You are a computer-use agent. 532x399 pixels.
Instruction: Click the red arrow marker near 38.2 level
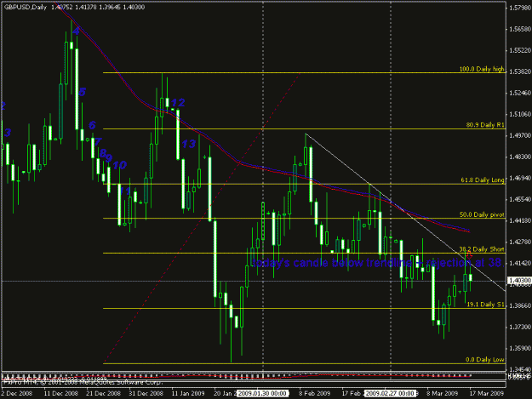[469, 255]
